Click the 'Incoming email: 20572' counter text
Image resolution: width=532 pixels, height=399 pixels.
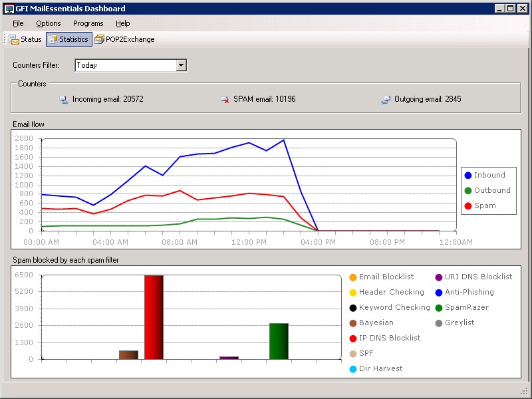point(108,99)
